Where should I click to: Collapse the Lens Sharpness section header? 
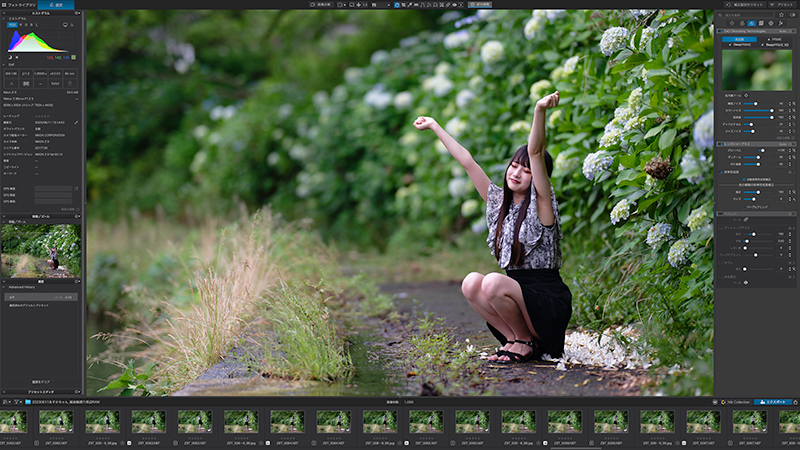[x=756, y=144]
